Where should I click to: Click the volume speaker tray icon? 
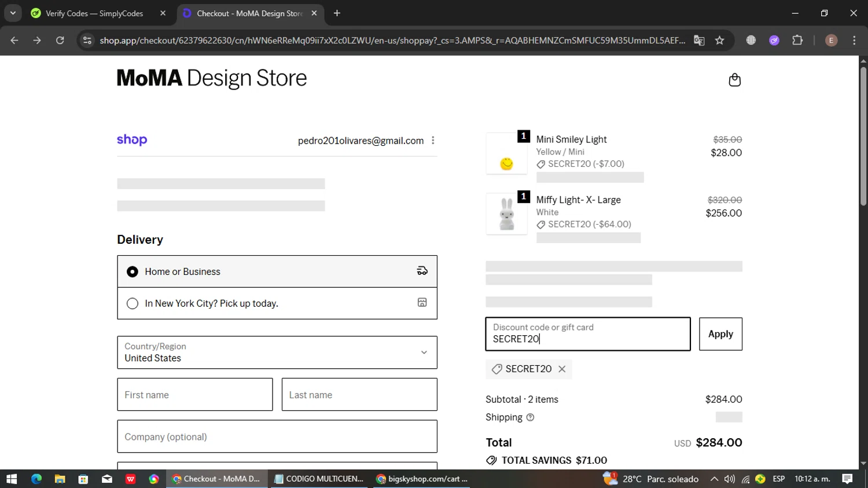click(x=730, y=479)
